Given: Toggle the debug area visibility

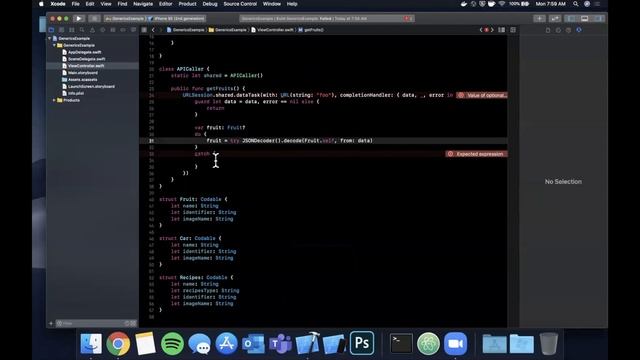Looking at the screenshot, I should tap(584, 18).
